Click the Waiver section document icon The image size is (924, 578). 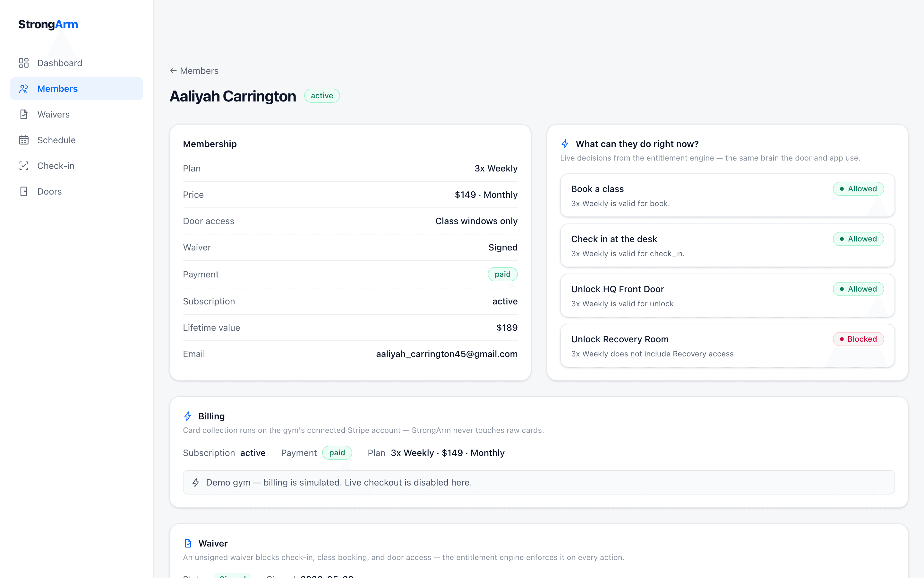(x=188, y=543)
